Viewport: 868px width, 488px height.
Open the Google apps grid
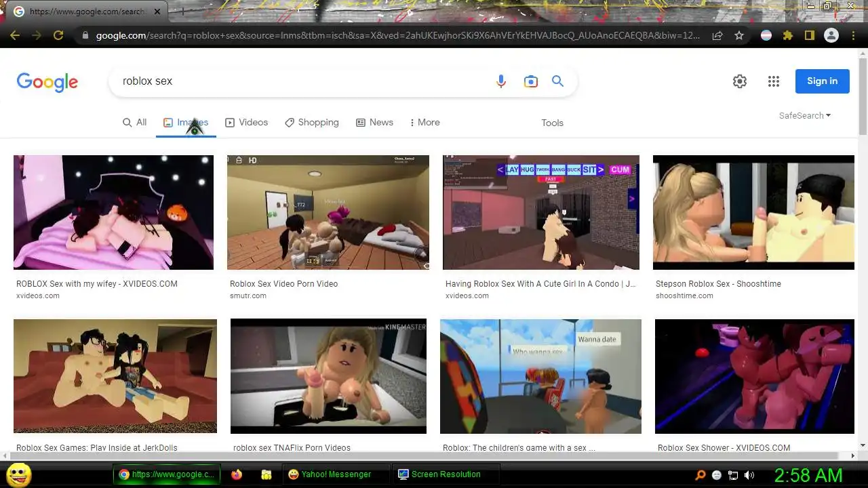[x=774, y=81]
